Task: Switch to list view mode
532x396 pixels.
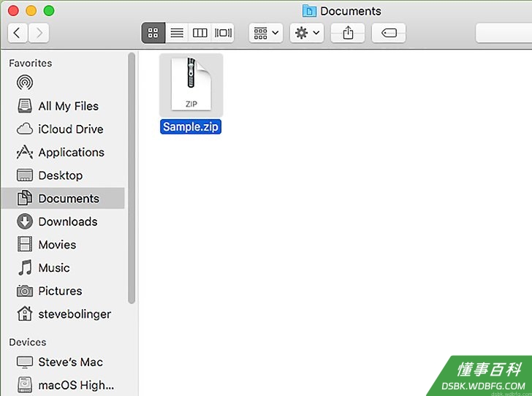Action: point(177,33)
